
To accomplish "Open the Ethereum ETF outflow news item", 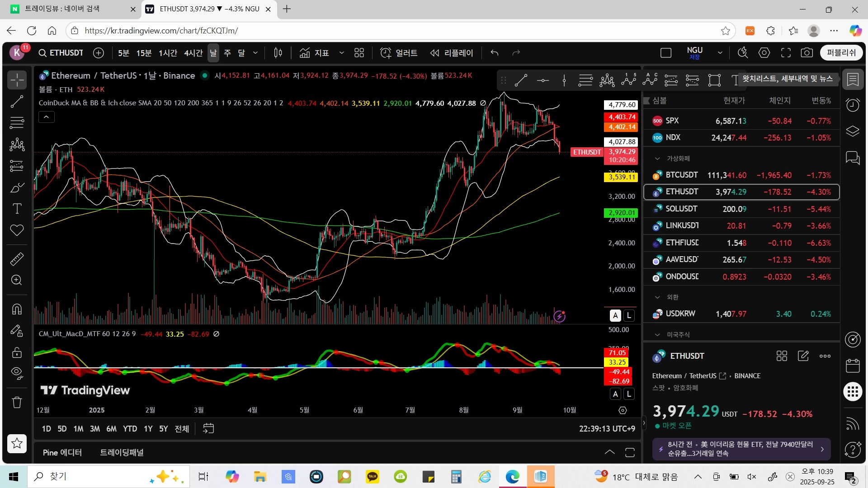I will coord(741,449).
